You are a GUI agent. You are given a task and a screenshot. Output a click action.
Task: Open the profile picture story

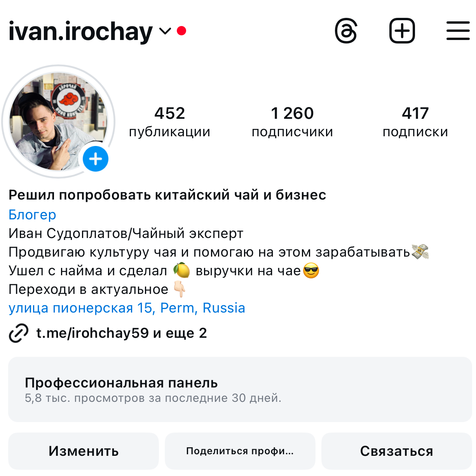[58, 122]
